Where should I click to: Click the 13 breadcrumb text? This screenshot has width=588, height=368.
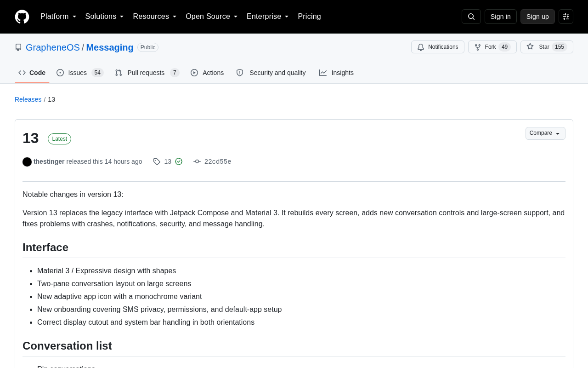point(51,99)
